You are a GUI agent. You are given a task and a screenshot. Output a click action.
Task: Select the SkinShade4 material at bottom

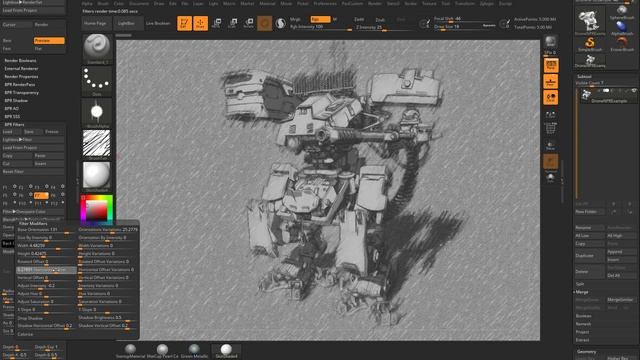(x=226, y=351)
